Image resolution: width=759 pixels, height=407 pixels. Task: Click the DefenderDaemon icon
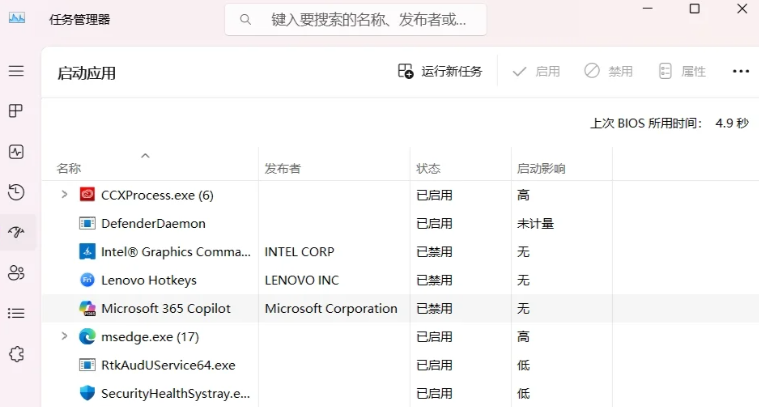87,223
